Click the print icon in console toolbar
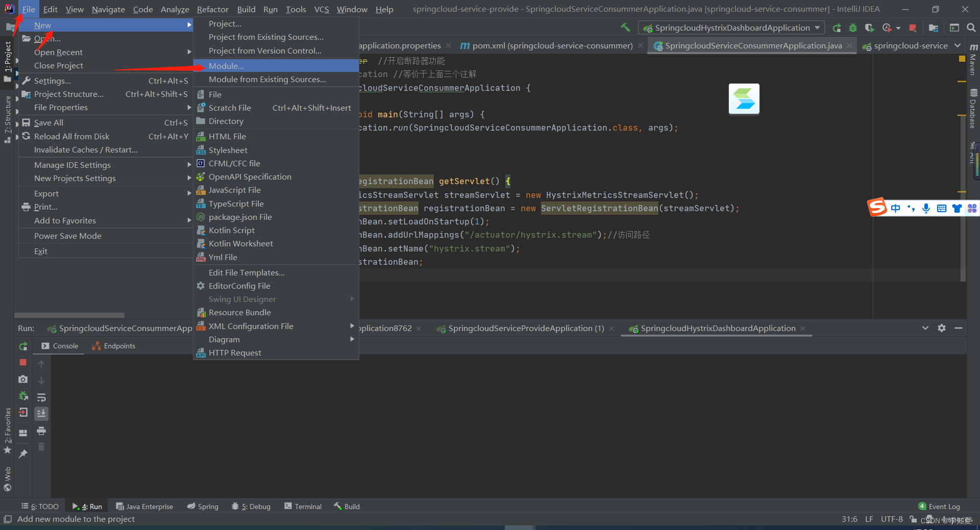 click(41, 431)
